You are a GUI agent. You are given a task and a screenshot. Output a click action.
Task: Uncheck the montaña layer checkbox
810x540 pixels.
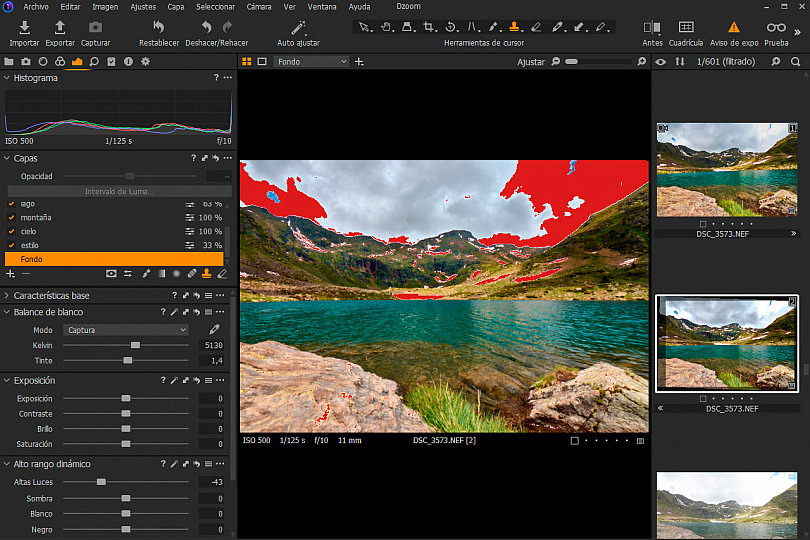[11, 218]
